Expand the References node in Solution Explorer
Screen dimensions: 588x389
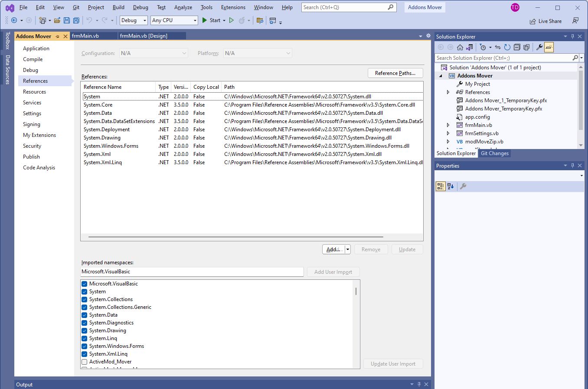click(448, 92)
